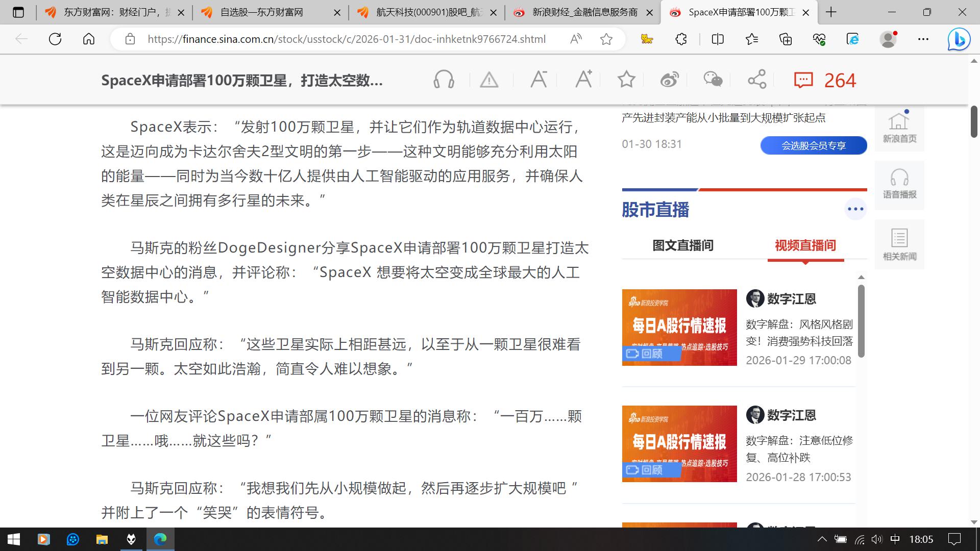Increase article font size with the A+ icon
The image size is (980, 551).
583,80
